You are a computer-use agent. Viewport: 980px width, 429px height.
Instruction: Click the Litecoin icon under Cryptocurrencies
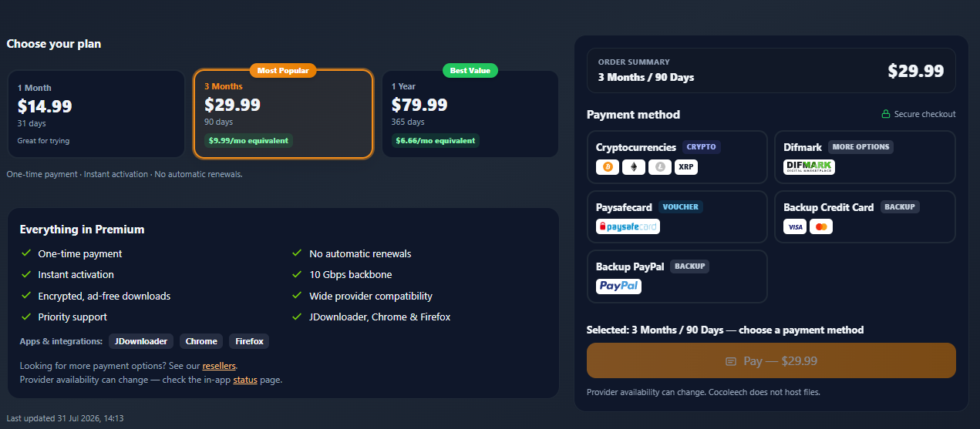(x=660, y=167)
